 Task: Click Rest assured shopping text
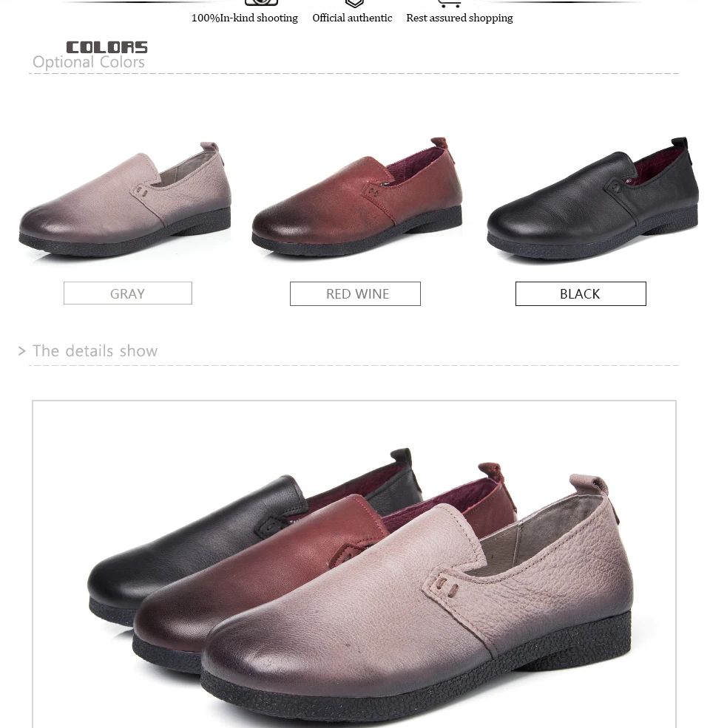459,18
